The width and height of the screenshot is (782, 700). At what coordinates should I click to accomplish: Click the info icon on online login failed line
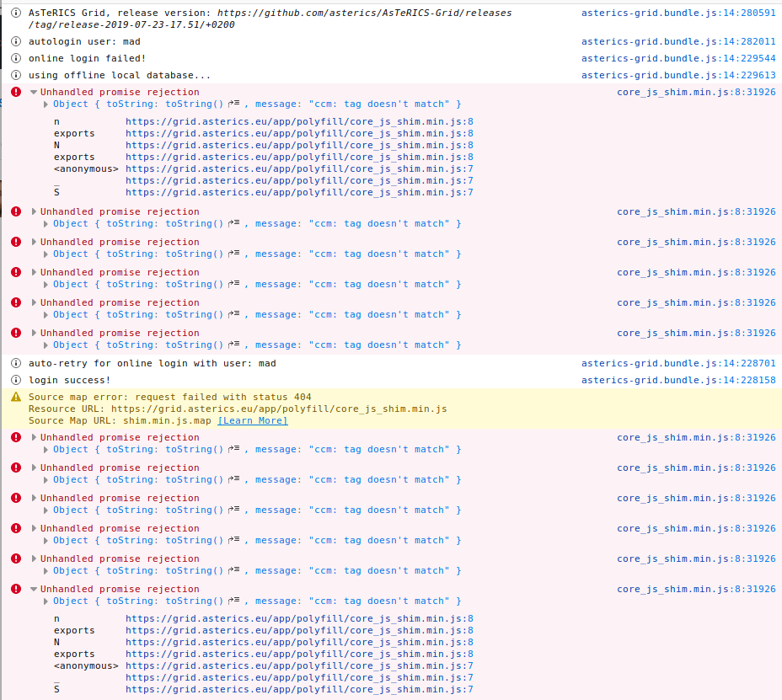point(15,58)
